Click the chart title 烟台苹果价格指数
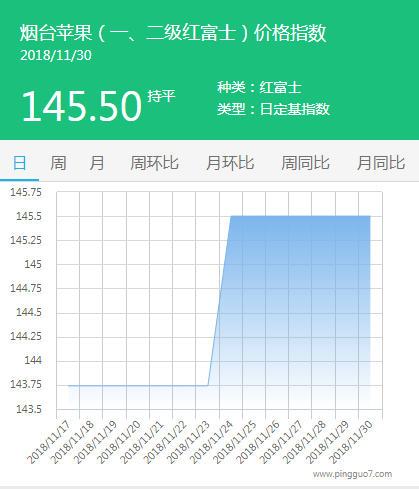 [173, 33]
